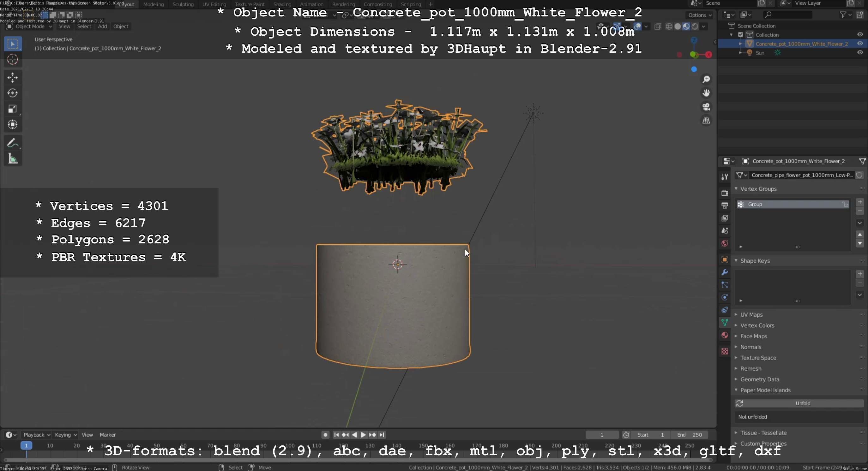The height and width of the screenshot is (471, 868).
Task: Open the Scene properties tab
Action: click(x=725, y=231)
